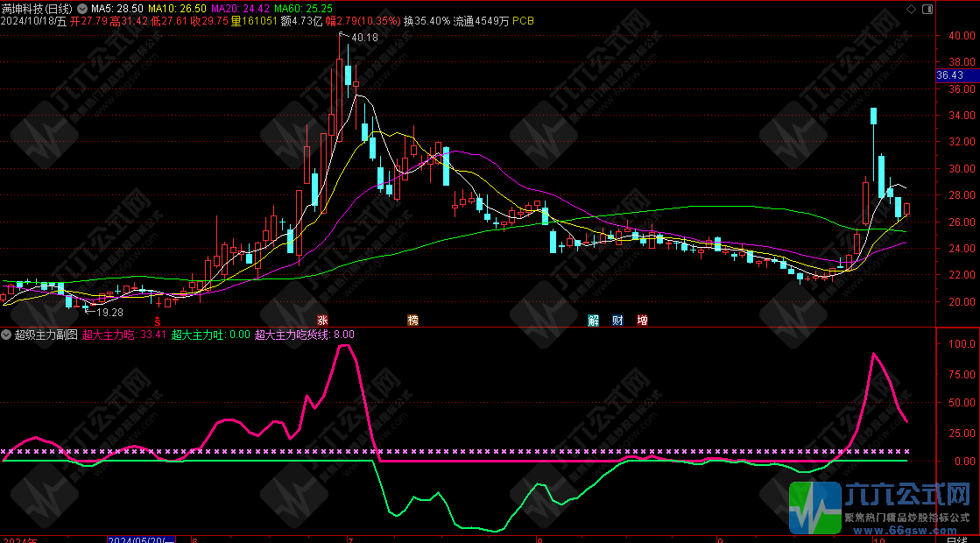Click the low price 低27.61

click(169, 21)
